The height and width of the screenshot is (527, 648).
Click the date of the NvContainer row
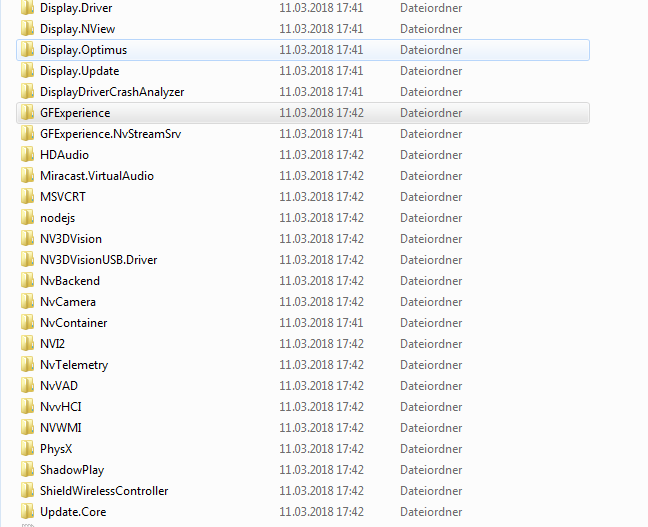pyautogui.click(x=322, y=323)
